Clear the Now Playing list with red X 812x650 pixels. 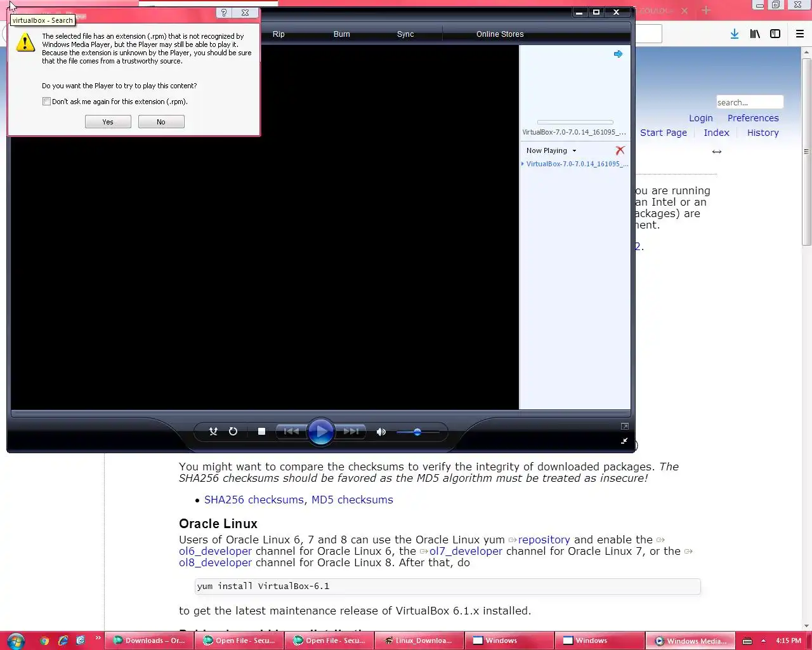tap(620, 150)
